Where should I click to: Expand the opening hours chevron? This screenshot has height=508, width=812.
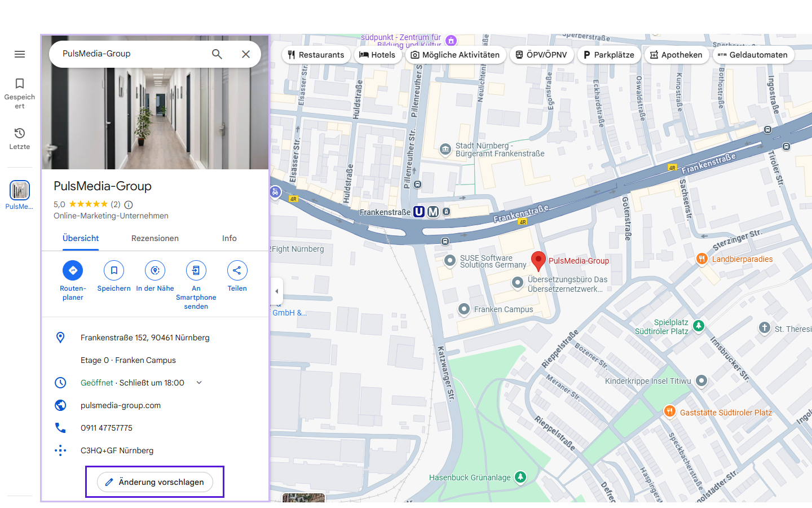pos(199,383)
